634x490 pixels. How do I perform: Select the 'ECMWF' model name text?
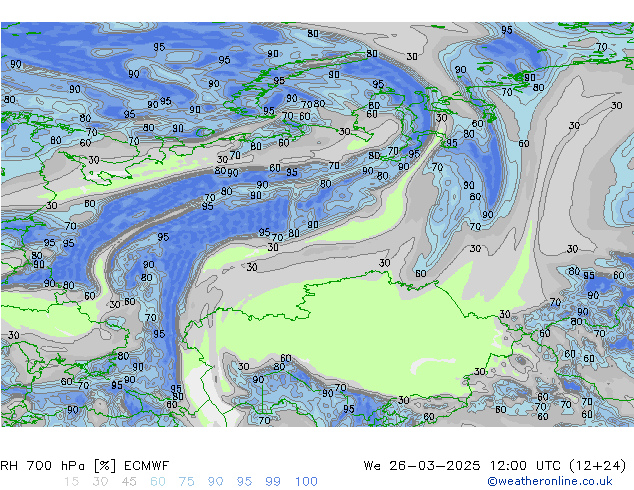(x=147, y=466)
